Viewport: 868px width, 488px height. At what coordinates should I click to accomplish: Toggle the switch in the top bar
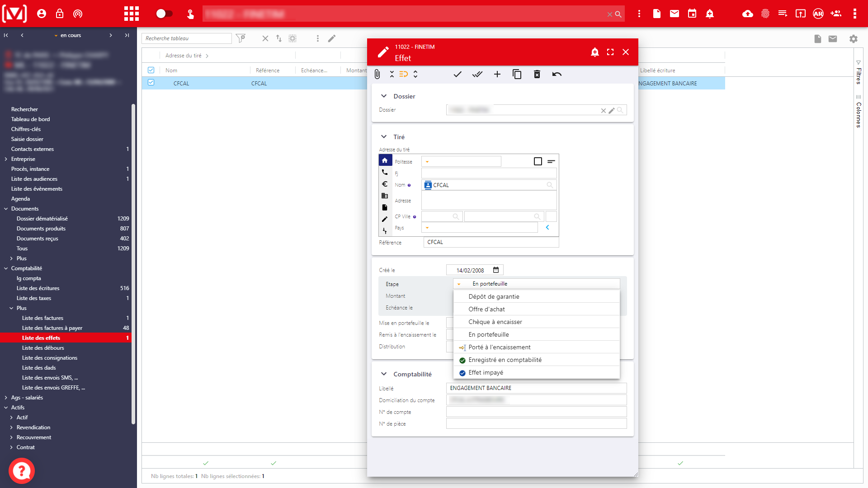pos(164,14)
